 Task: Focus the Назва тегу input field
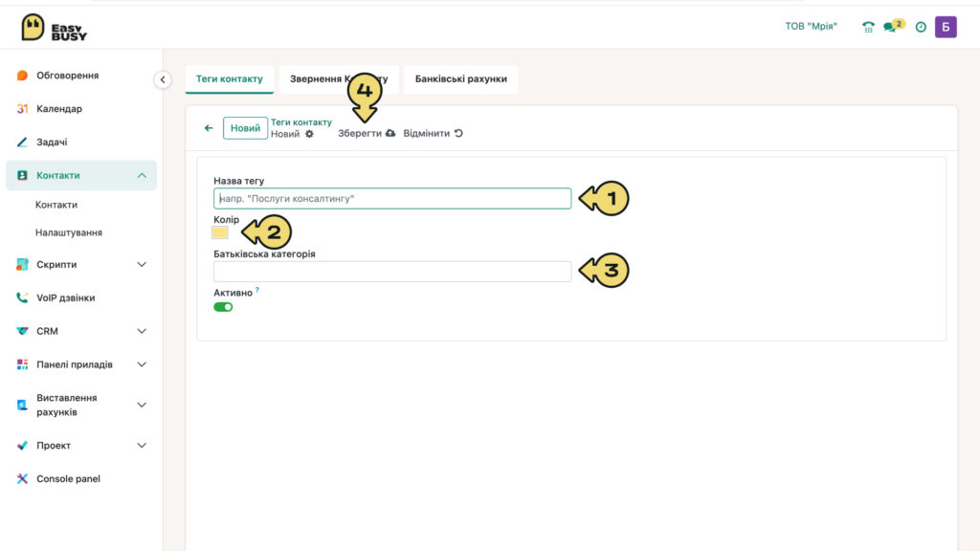click(392, 198)
